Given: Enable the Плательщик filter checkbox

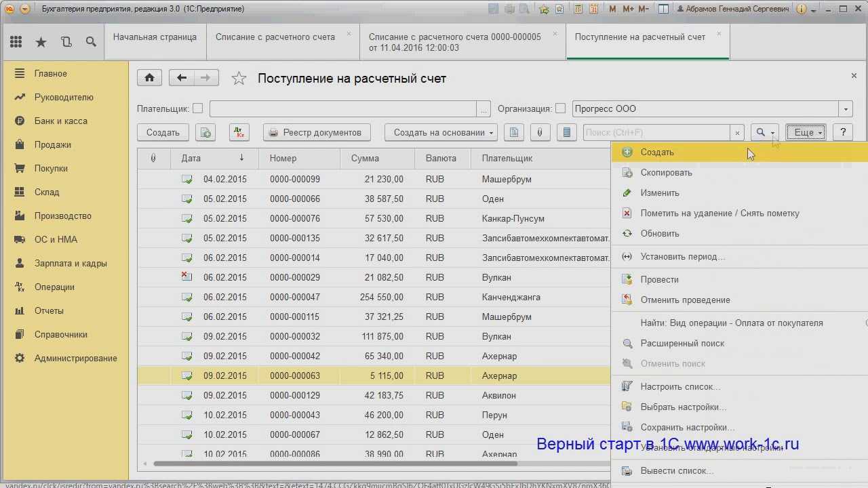Looking at the screenshot, I should pos(197,108).
